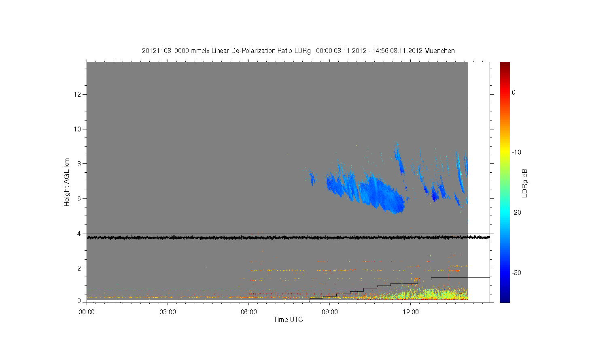This screenshot has height=364, width=607.
Task: Click the 'Time UTC' axis label
Action: click(x=288, y=320)
